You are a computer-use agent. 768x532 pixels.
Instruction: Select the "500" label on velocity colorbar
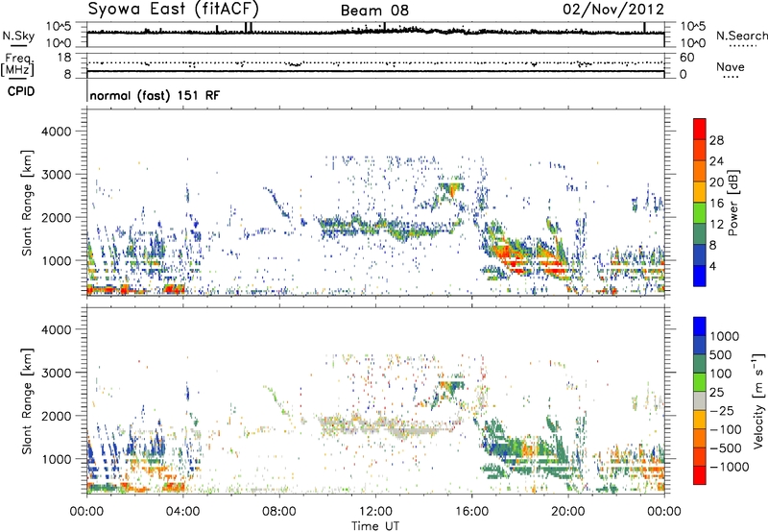coord(721,355)
